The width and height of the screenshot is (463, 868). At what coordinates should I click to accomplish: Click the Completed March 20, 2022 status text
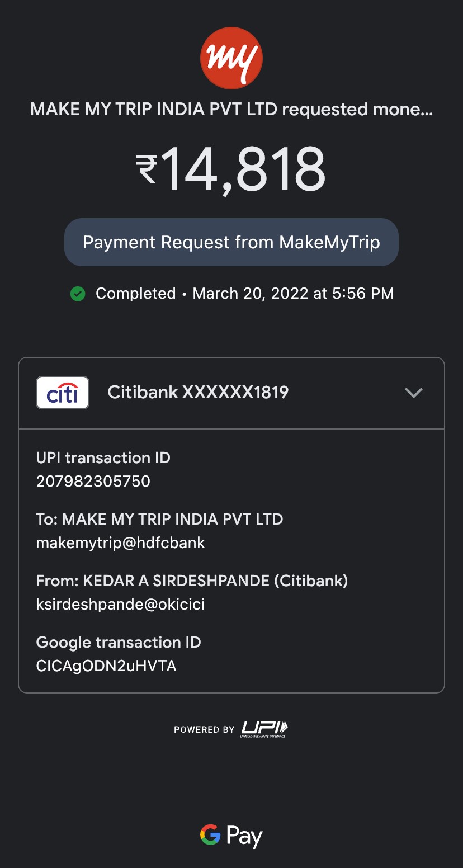point(244,294)
